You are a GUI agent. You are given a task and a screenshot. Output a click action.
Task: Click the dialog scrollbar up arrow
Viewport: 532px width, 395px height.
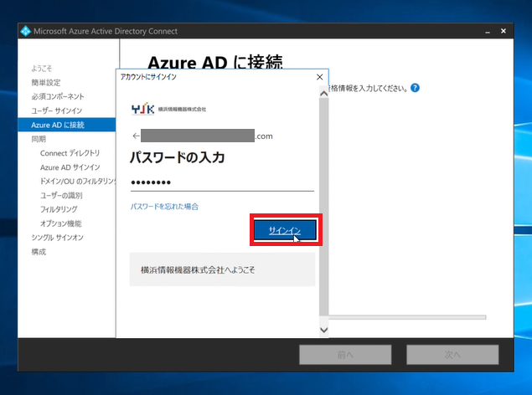click(324, 93)
